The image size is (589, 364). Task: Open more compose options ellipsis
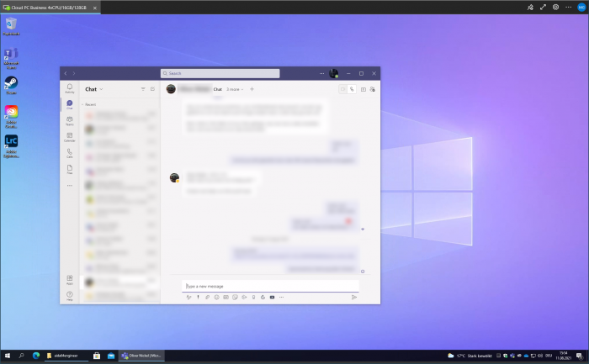click(x=281, y=298)
